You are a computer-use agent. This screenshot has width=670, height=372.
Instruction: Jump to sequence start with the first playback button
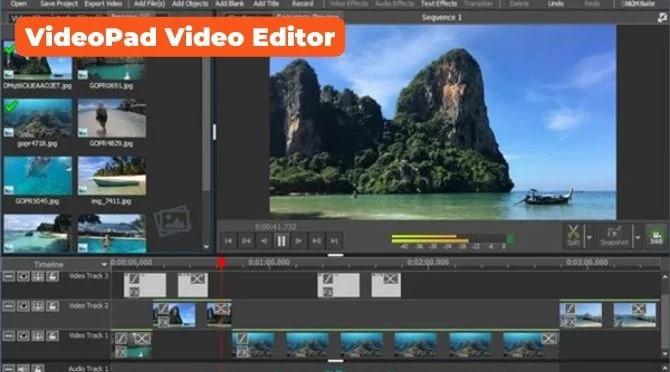[229, 241]
